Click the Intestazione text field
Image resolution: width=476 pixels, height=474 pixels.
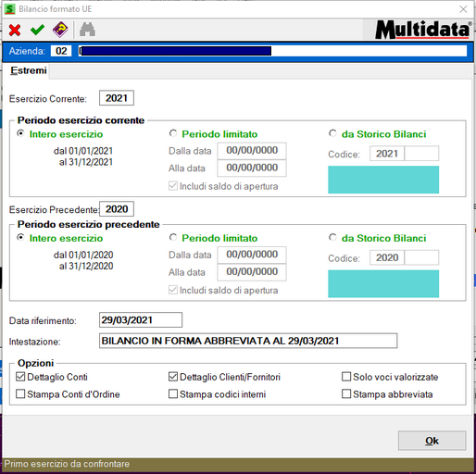[248, 341]
